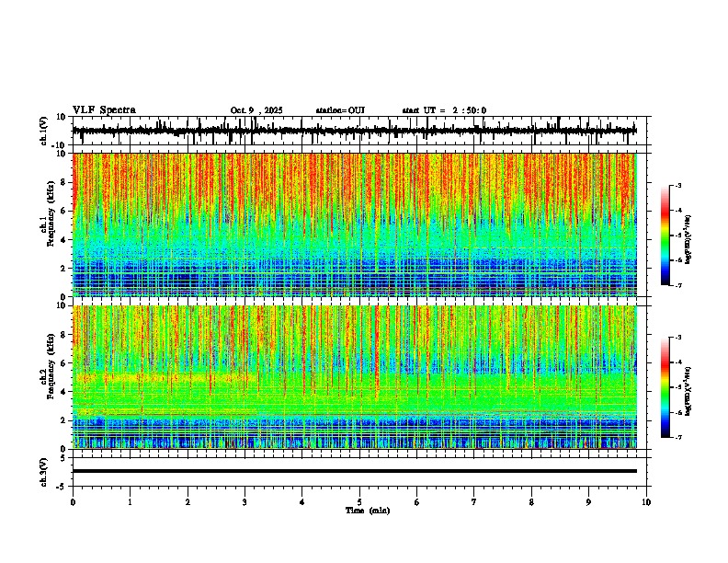Click time axis tick label "6"

tap(417, 502)
